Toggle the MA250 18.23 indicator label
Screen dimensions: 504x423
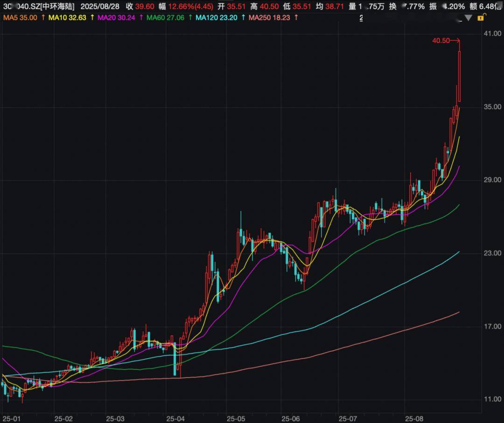coord(270,17)
